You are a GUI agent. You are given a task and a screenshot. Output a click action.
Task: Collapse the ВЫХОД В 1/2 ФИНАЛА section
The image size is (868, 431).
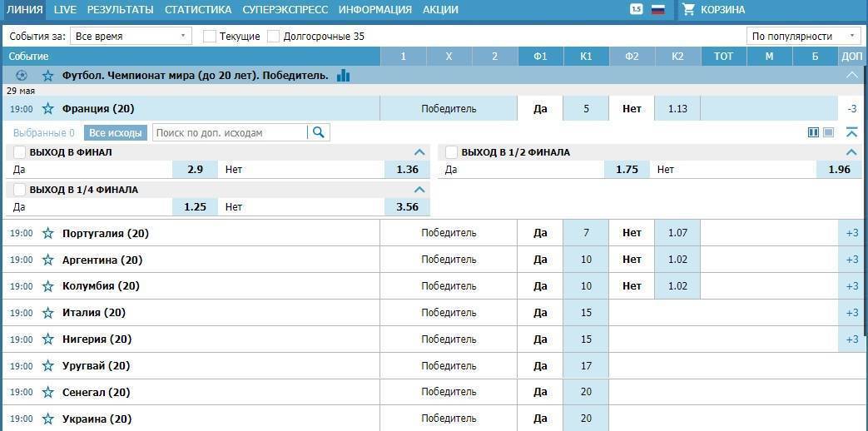click(x=851, y=152)
